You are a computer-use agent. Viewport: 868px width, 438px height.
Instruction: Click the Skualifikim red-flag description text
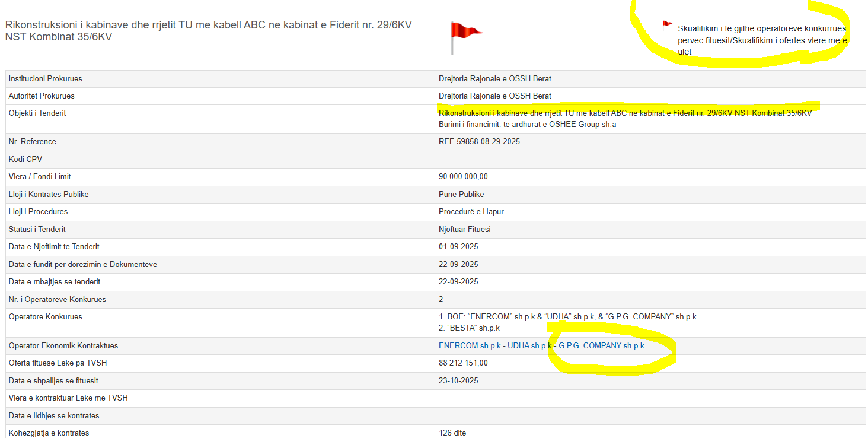[x=762, y=40]
